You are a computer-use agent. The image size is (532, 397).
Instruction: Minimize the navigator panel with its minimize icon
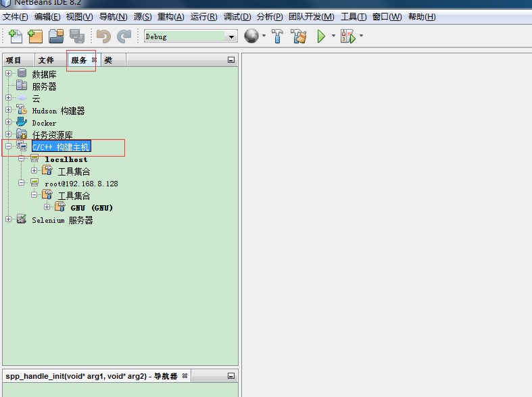click(x=231, y=375)
